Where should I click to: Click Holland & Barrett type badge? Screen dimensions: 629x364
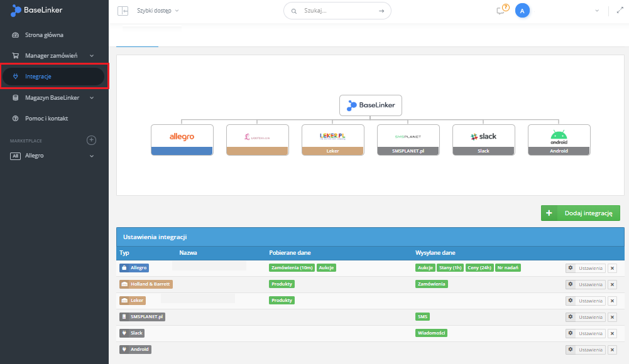[x=146, y=284]
